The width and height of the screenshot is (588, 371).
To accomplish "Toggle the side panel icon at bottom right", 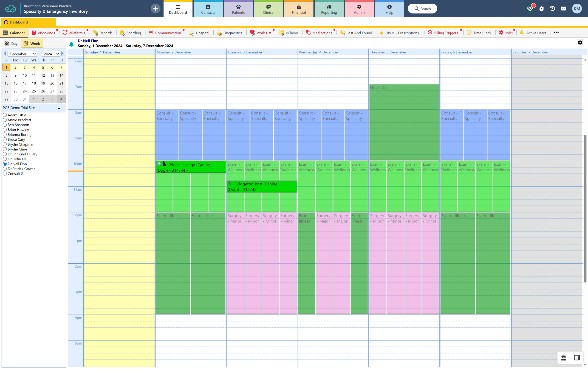I will tap(577, 358).
